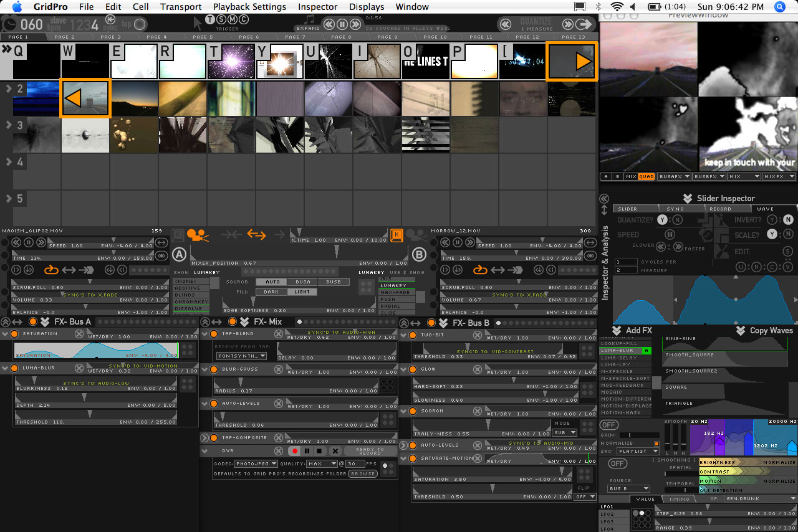798x532 pixels.
Task: Rewind the MORROW_12.MOV deck
Action: tap(446, 242)
